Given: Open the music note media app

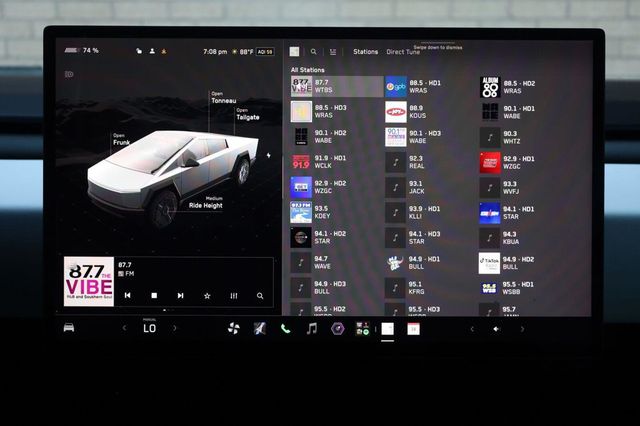Looking at the screenshot, I should pos(312,328).
